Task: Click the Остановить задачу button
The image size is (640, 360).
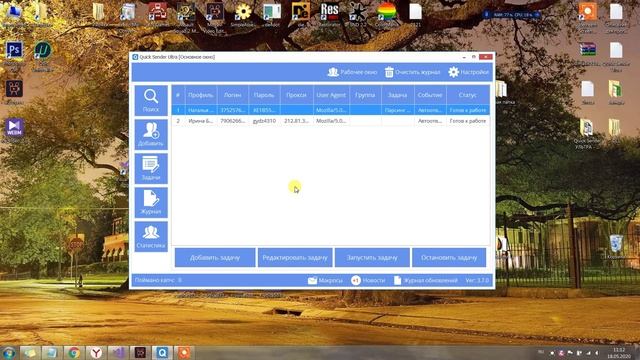Action: (449, 258)
